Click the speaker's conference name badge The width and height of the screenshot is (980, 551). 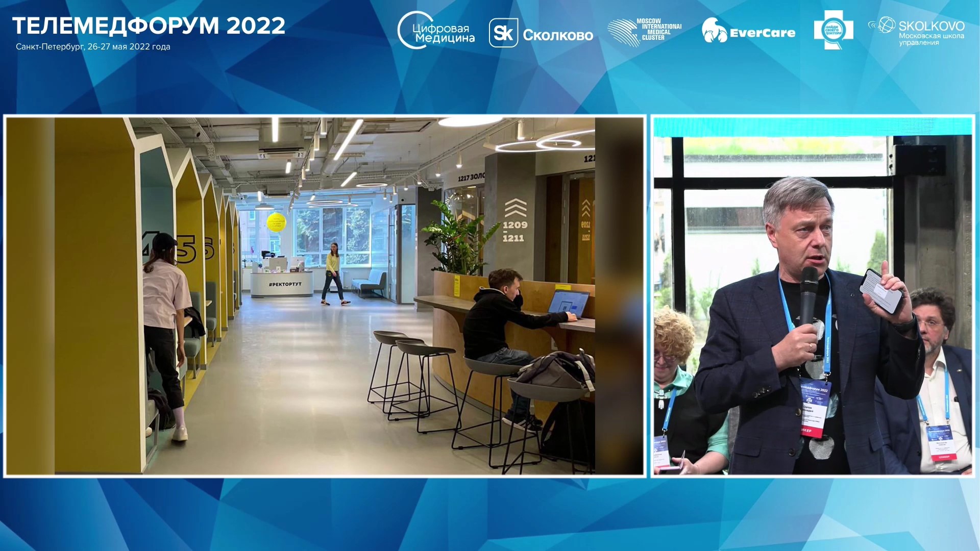(815, 407)
